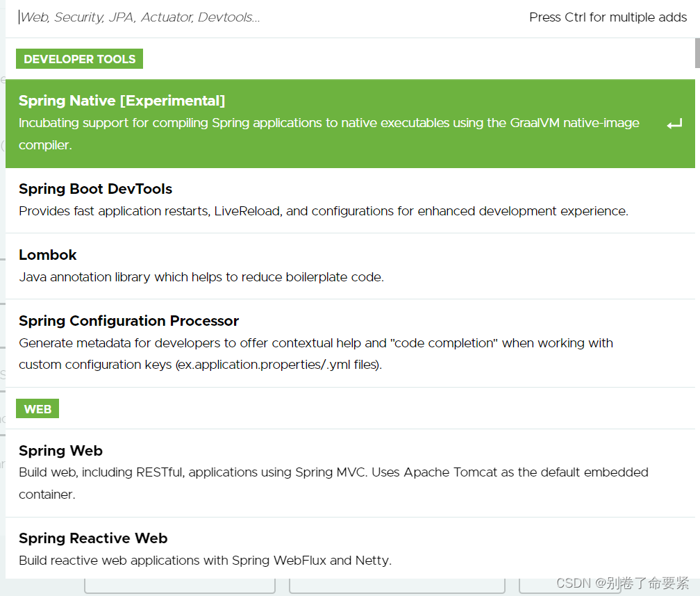Image resolution: width=700 pixels, height=596 pixels.
Task: Choose the Lombok dependency
Action: (x=350, y=266)
